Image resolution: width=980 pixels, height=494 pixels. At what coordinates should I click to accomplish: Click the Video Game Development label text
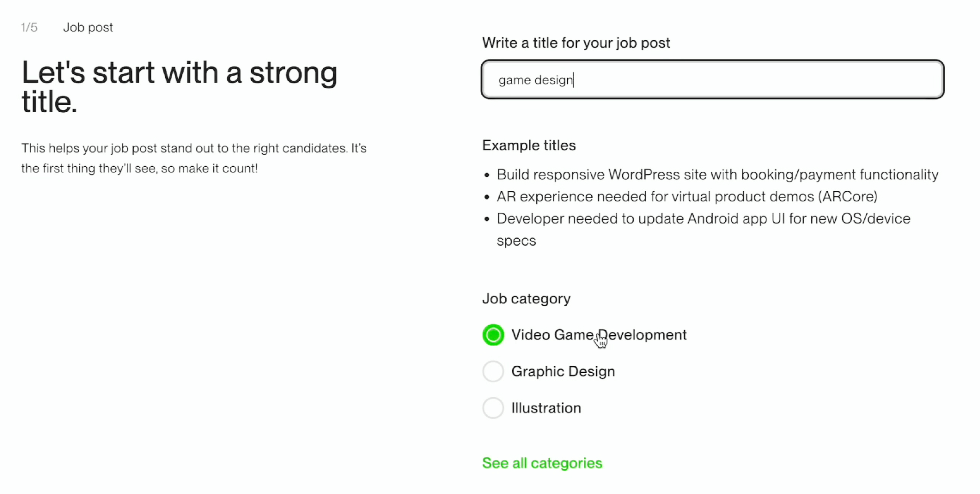pyautogui.click(x=598, y=335)
